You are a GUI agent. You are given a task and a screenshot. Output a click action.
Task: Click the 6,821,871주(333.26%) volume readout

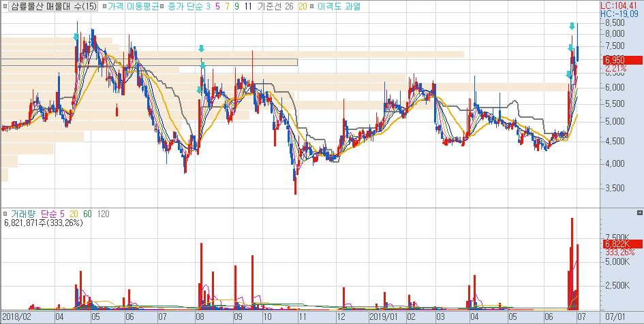(x=43, y=223)
